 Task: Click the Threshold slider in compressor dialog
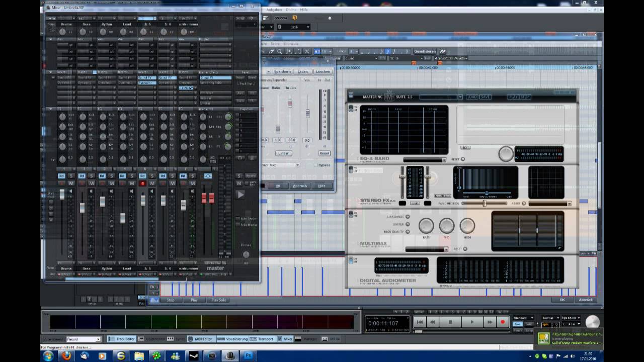290,104
